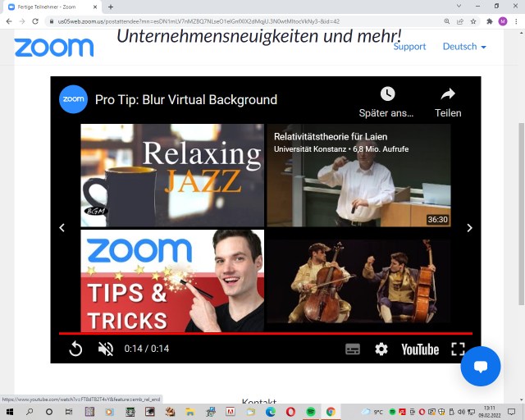Open Opera browser on taskbar

[290, 412]
